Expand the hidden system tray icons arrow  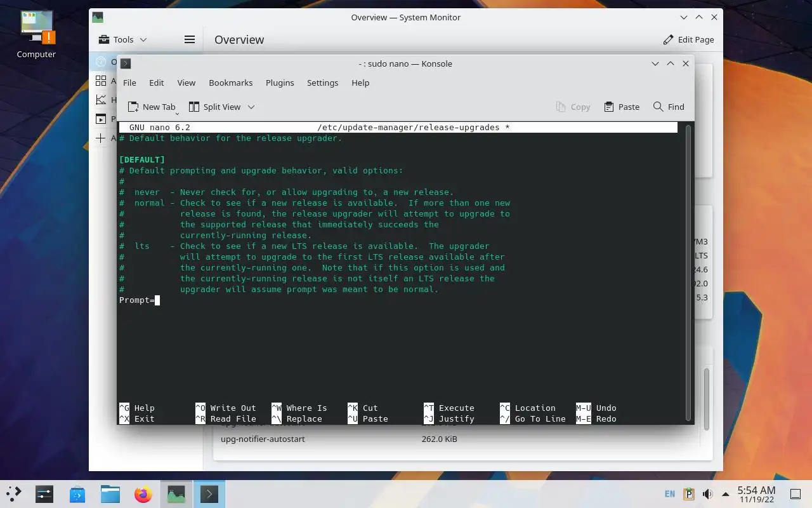point(726,494)
